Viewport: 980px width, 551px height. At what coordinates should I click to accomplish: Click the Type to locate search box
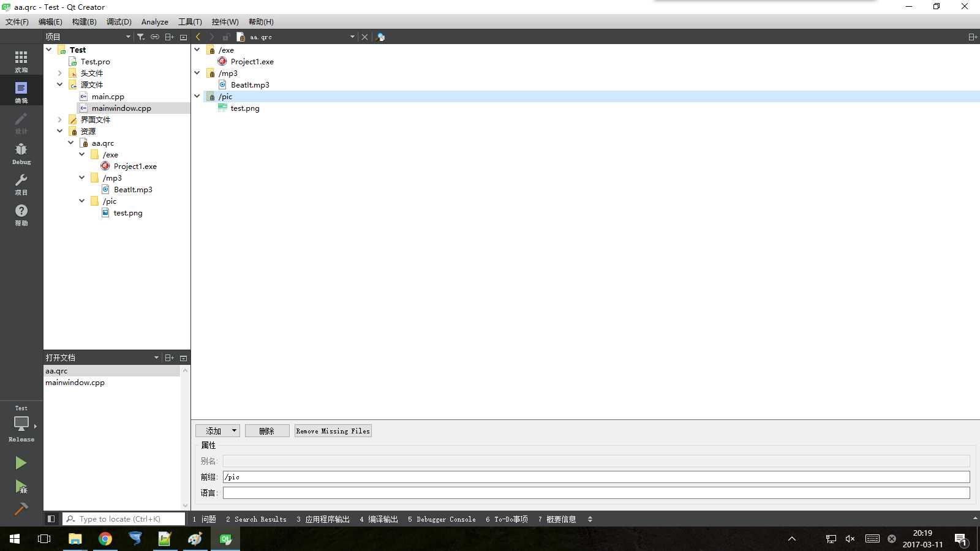tap(124, 519)
